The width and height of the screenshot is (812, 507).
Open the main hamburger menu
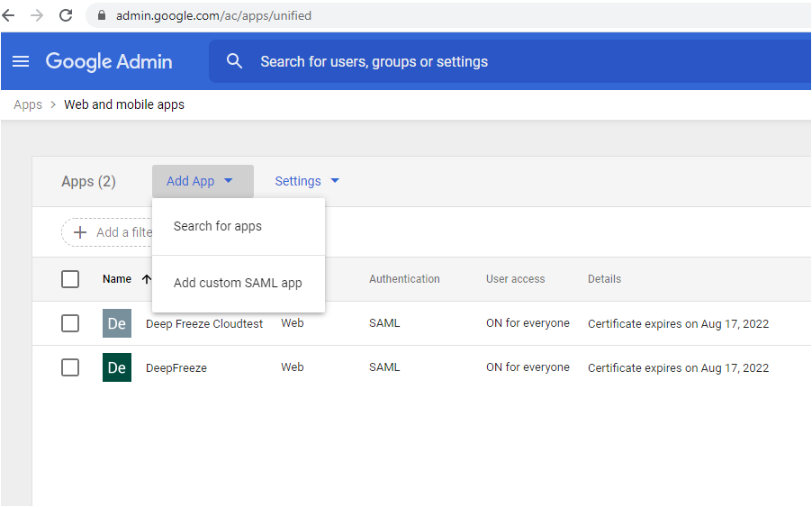(x=21, y=61)
